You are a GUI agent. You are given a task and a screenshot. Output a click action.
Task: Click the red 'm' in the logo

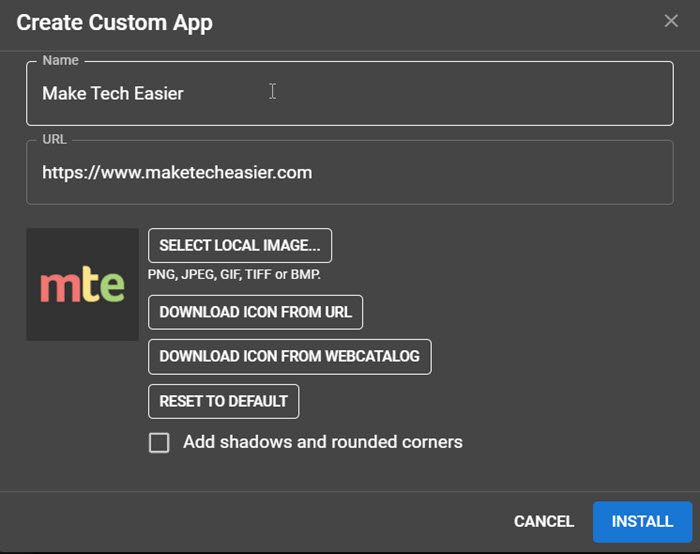point(55,286)
